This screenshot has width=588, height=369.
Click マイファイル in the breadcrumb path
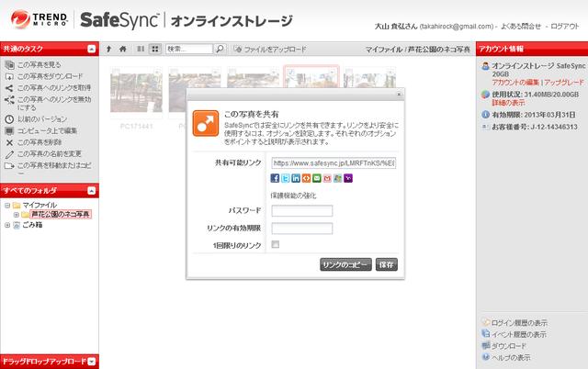click(383, 49)
